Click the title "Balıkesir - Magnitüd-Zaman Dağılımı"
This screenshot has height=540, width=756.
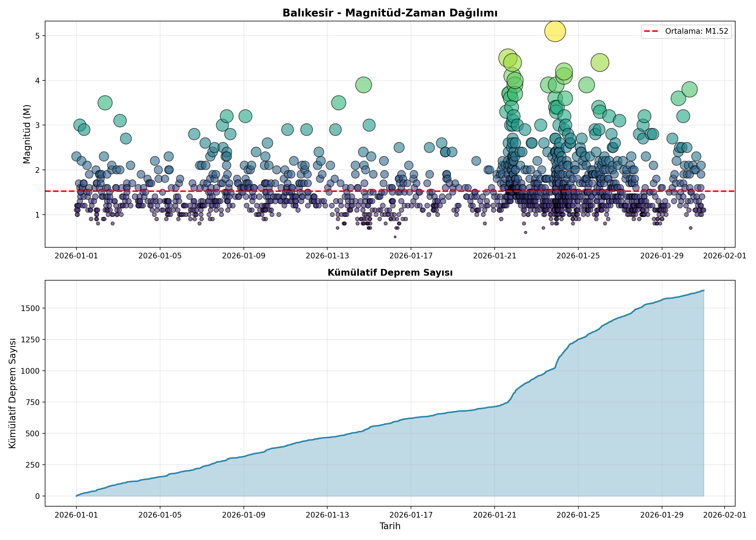[390, 13]
